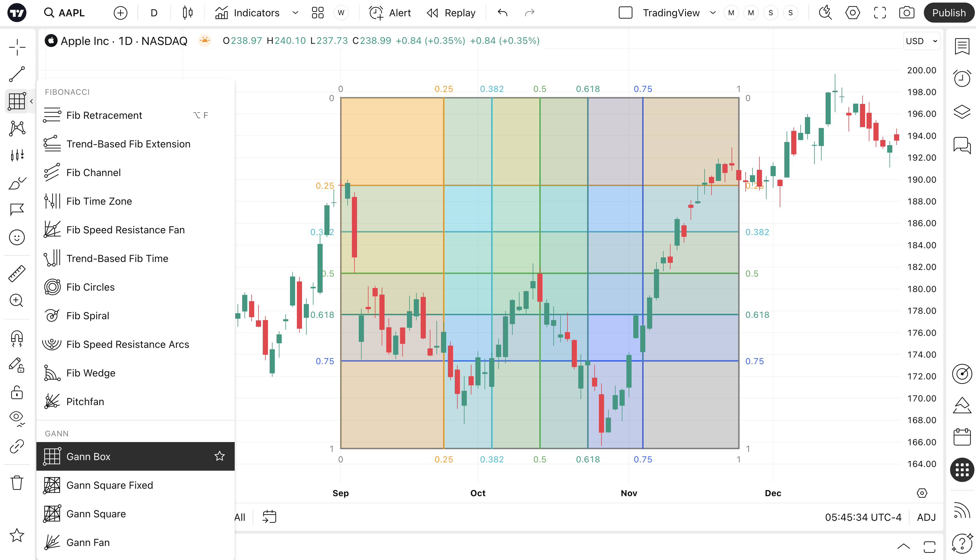
Task: Open the layout grid setup icon
Action: click(x=318, y=13)
